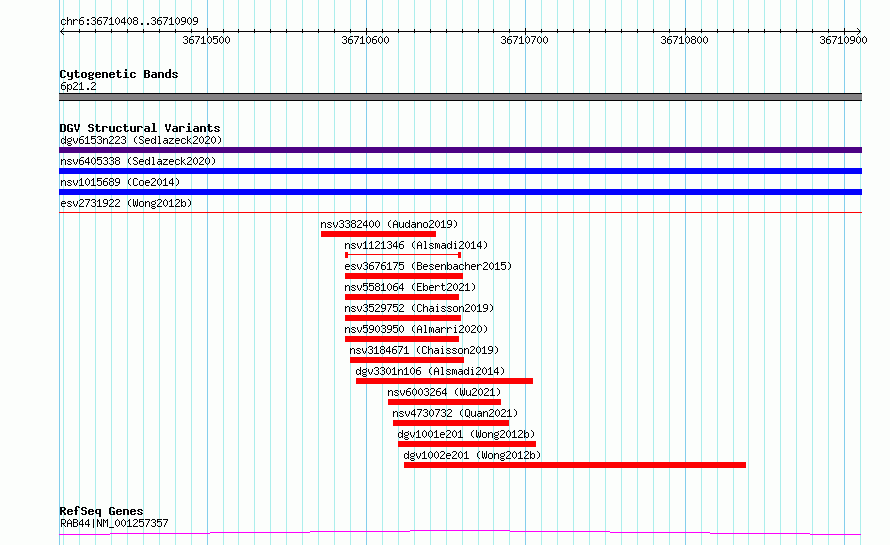Click the red nsv6003264 variant bar

(x=444, y=402)
